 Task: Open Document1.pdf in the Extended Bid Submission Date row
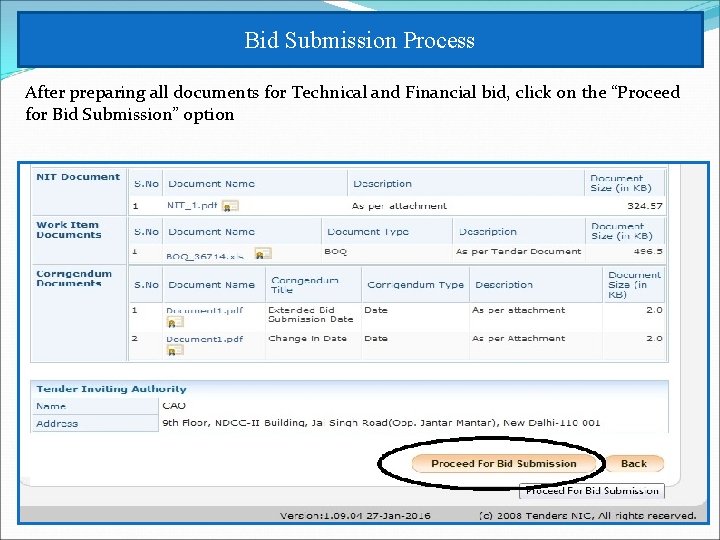[x=204, y=310]
